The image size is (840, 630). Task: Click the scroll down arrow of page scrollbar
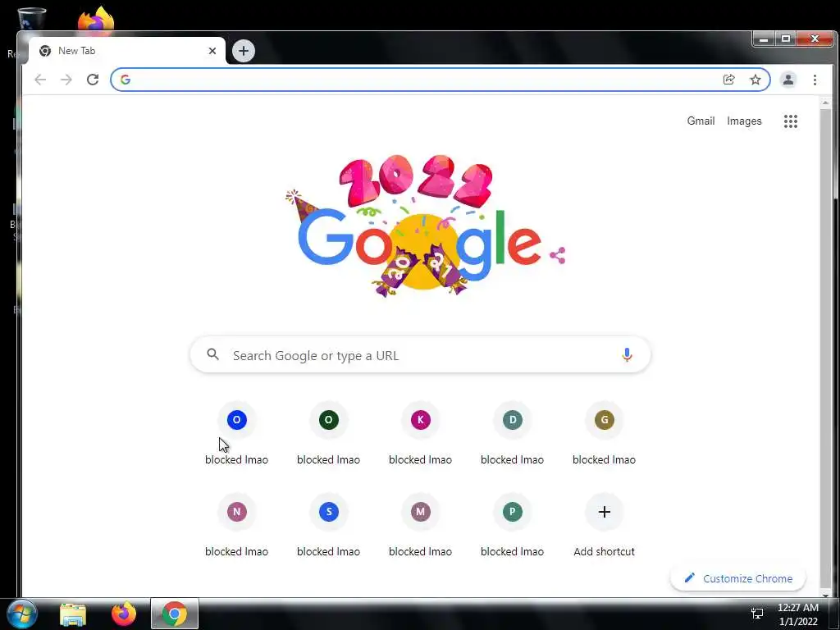[x=825, y=595]
